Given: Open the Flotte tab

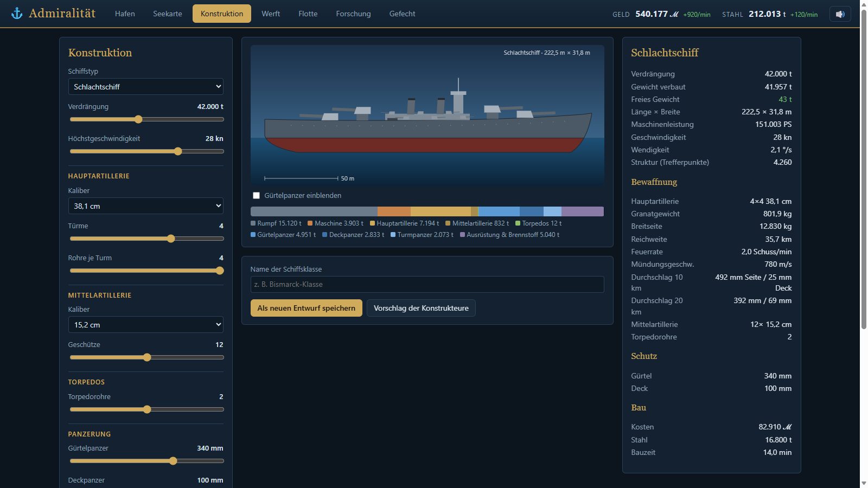Looking at the screenshot, I should [308, 14].
